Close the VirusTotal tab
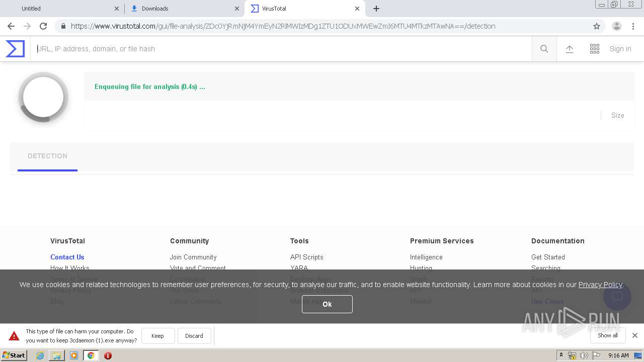644x362 pixels. click(357, 9)
